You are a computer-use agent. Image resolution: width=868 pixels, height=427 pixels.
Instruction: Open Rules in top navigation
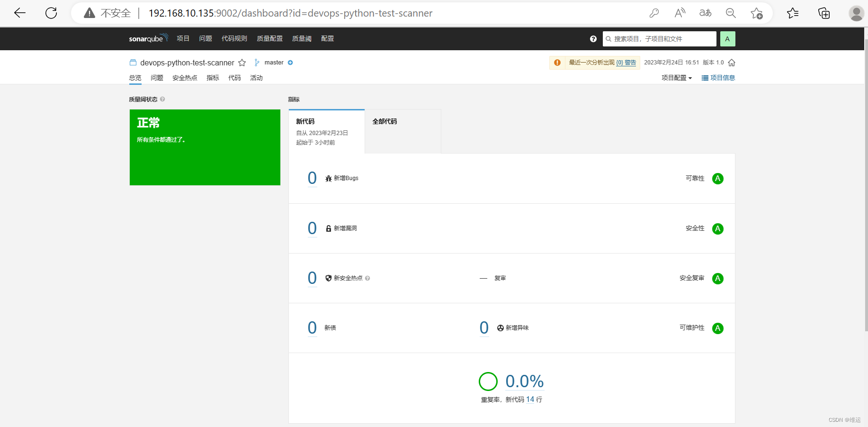(234, 39)
